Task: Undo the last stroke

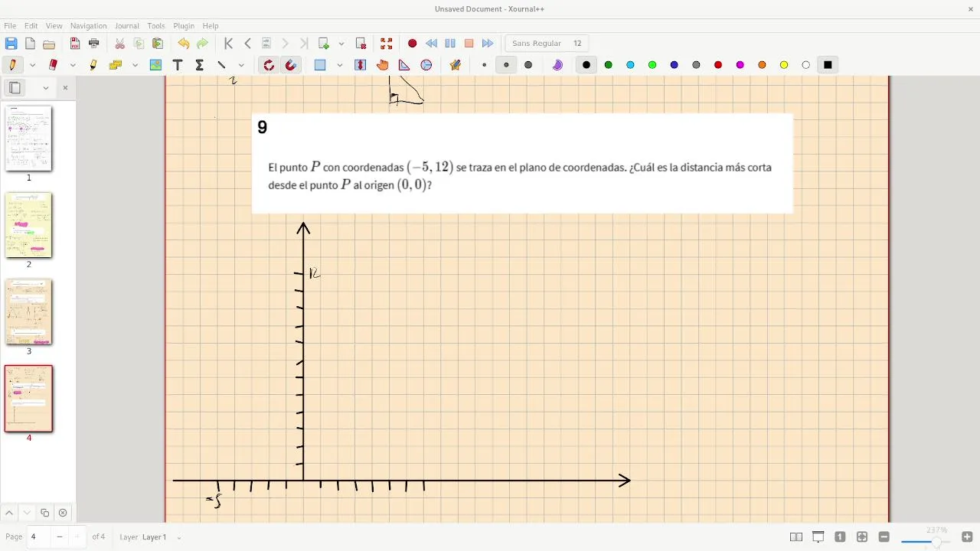Action: pyautogui.click(x=184, y=44)
